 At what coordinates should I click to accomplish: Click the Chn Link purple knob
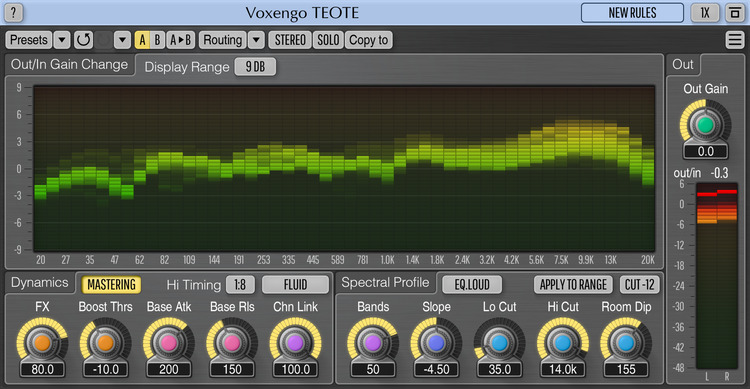tap(295, 343)
